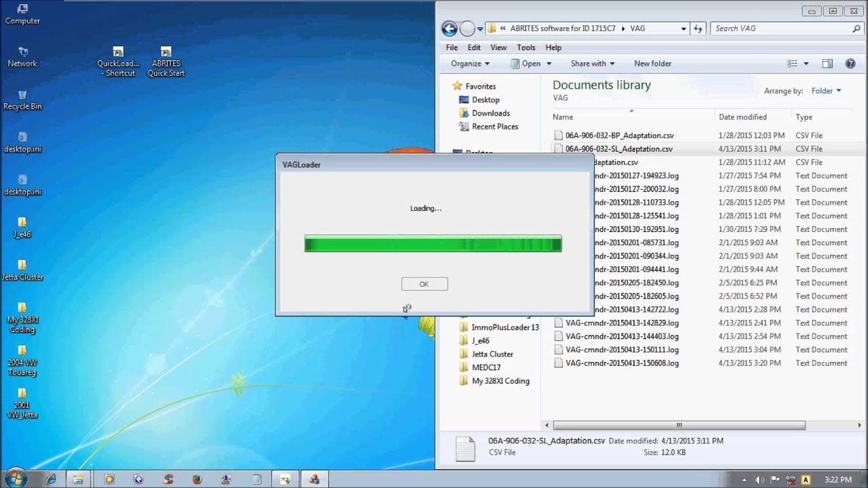Image resolution: width=868 pixels, height=488 pixels.
Task: Select the Recycle Bin desktop icon
Action: pos(22,100)
